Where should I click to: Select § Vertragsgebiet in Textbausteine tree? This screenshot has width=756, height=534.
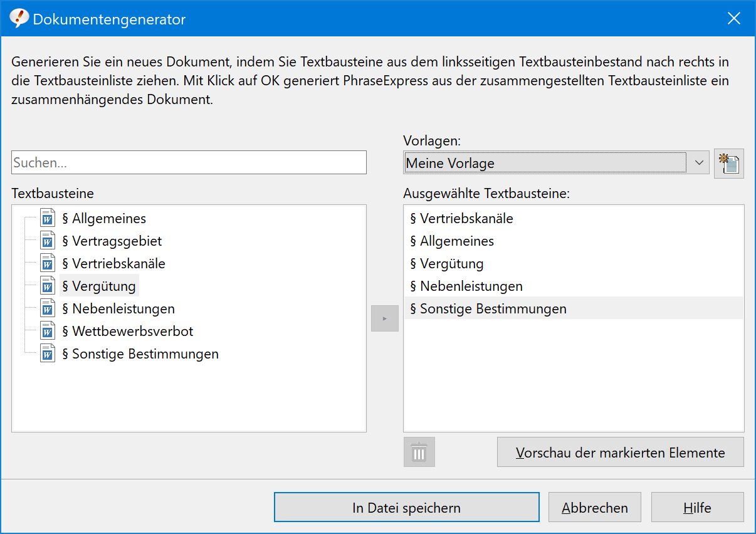point(112,241)
